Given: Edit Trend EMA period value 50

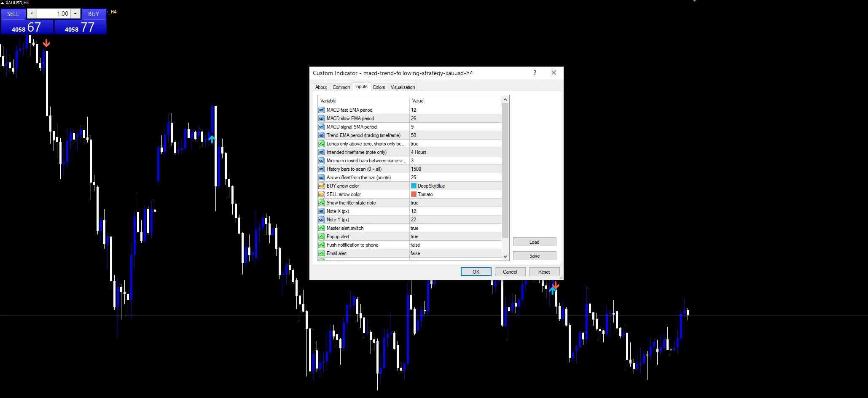Looking at the screenshot, I should [456, 135].
